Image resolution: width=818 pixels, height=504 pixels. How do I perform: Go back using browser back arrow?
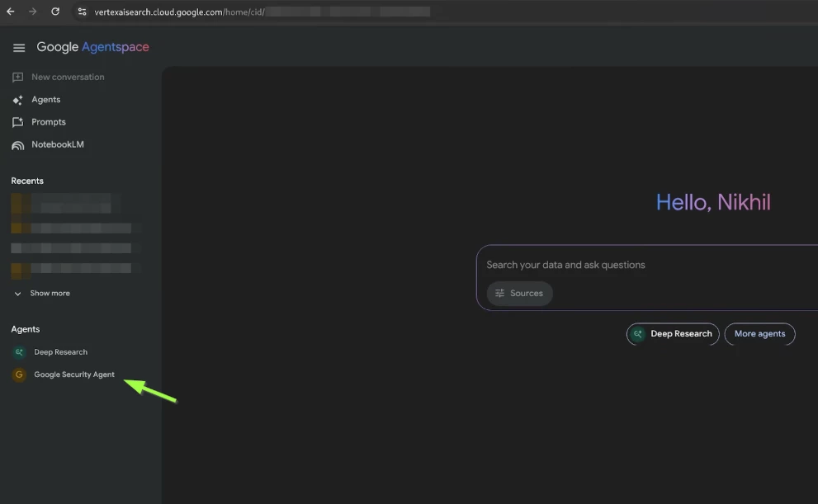[x=11, y=11]
